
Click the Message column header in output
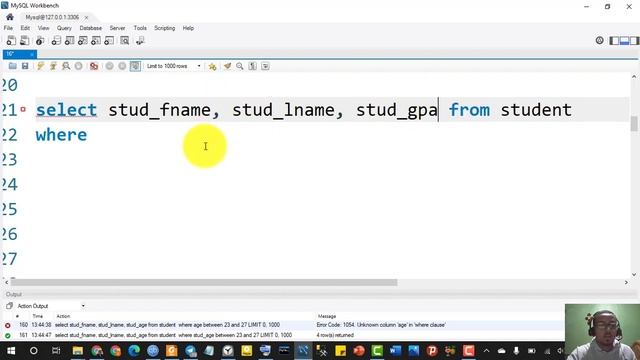(x=327, y=316)
